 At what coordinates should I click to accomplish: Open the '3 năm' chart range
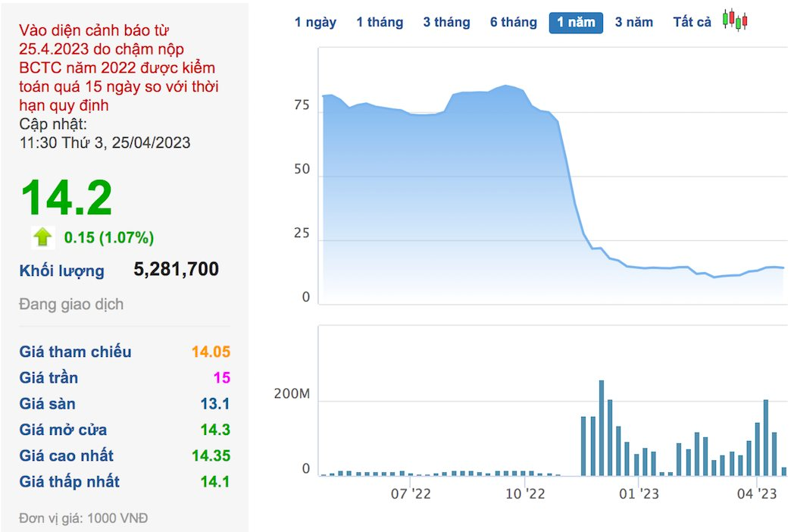[x=634, y=22]
